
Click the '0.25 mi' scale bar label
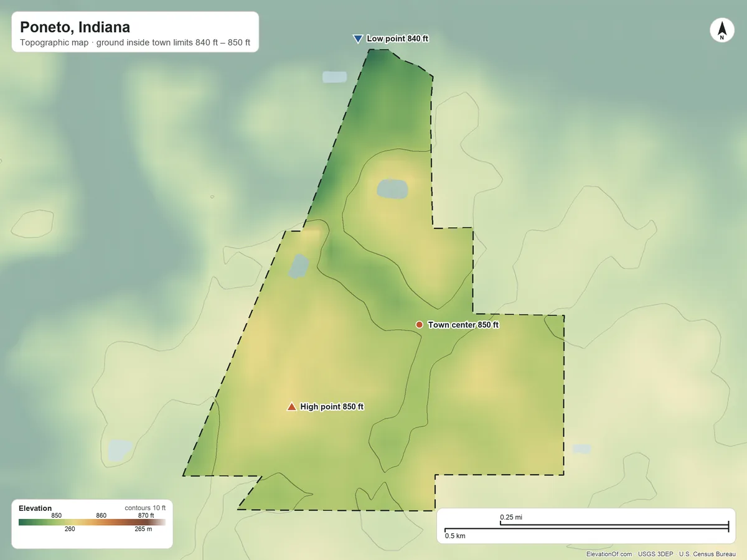pos(511,517)
